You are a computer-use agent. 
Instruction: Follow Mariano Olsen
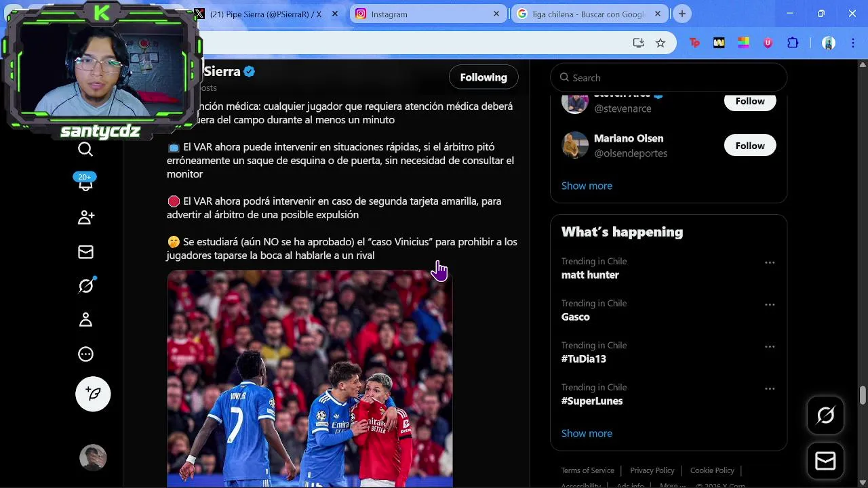click(750, 146)
